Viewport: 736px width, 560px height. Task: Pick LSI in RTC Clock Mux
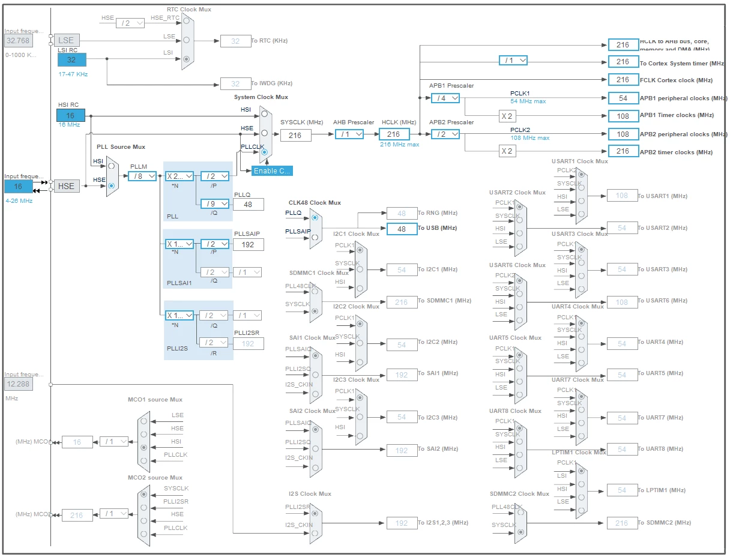186,59
